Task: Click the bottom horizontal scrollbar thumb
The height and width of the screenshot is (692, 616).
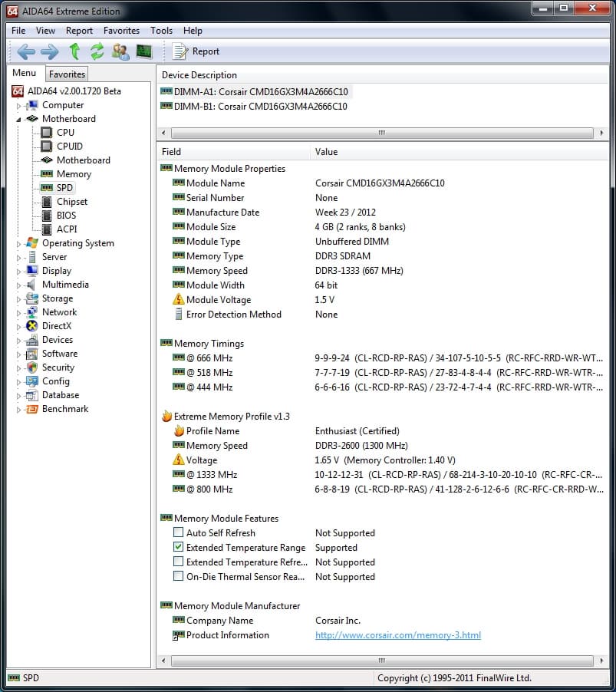Action: 382,661
